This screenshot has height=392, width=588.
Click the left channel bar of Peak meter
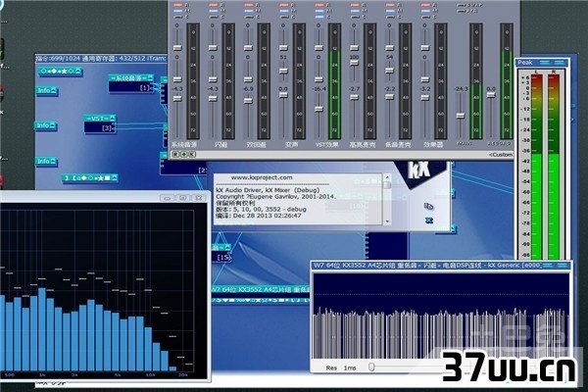[x=537, y=167]
